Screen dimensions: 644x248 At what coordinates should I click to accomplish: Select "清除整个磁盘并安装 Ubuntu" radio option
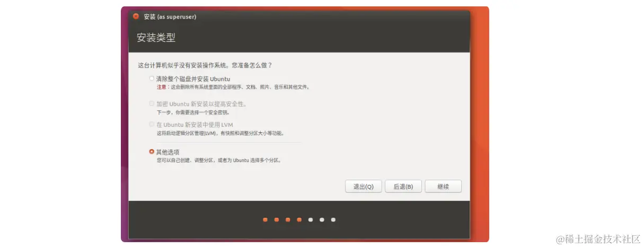click(152, 79)
